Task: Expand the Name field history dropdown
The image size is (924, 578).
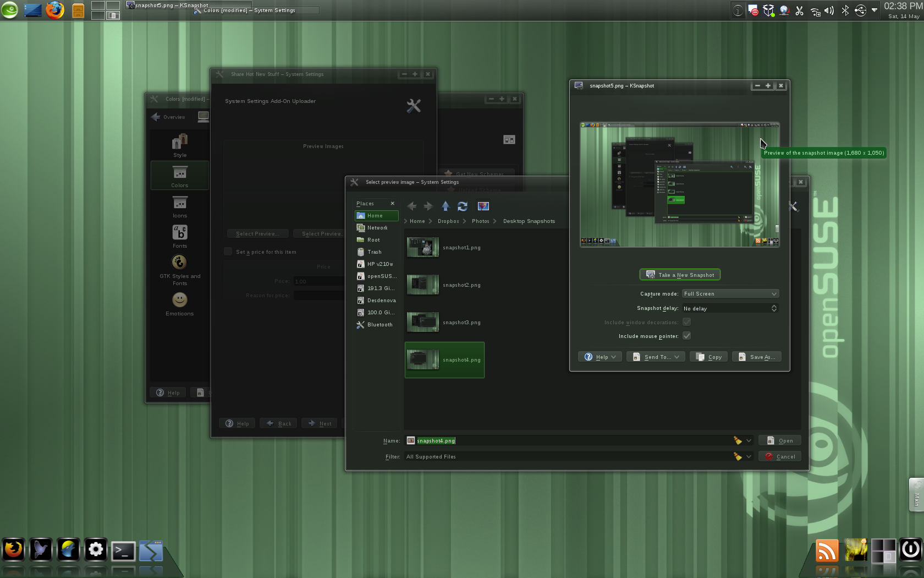Action: coord(749,440)
